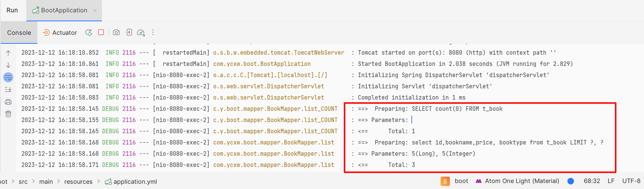This screenshot has height=189, width=644.
Task: Click the 68:32 line column indicator
Action: (x=592, y=181)
